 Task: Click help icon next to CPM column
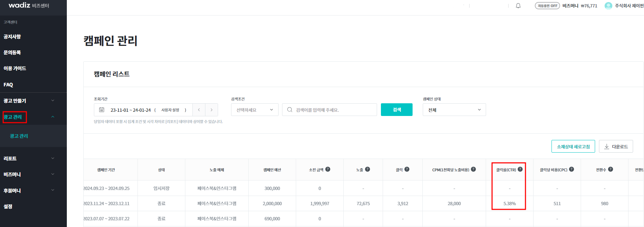click(x=473, y=169)
